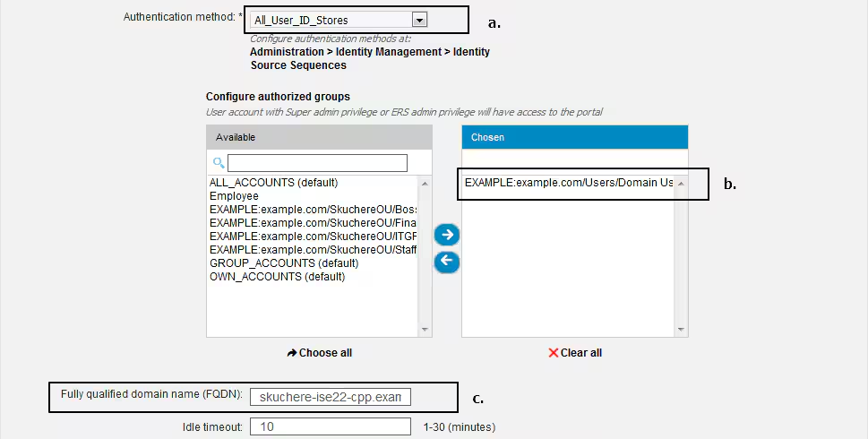Image resolution: width=868 pixels, height=439 pixels.
Task: Select Employee in the Available list
Action: pyautogui.click(x=234, y=196)
